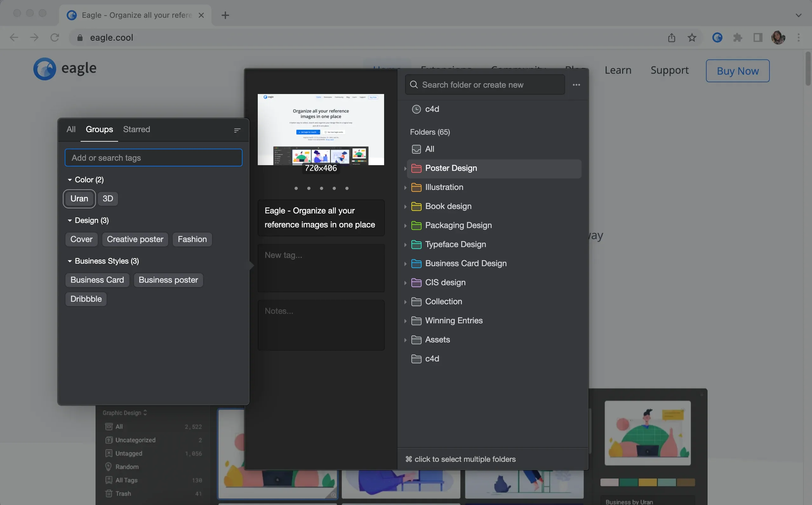Click the dark green palette swatch
The width and height of the screenshot is (812, 505).
pos(629,482)
